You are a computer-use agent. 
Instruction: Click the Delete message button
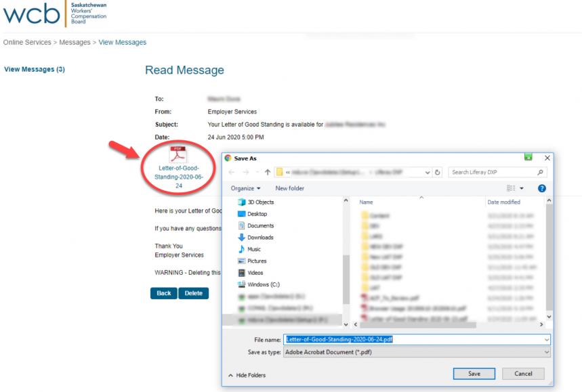click(x=193, y=293)
